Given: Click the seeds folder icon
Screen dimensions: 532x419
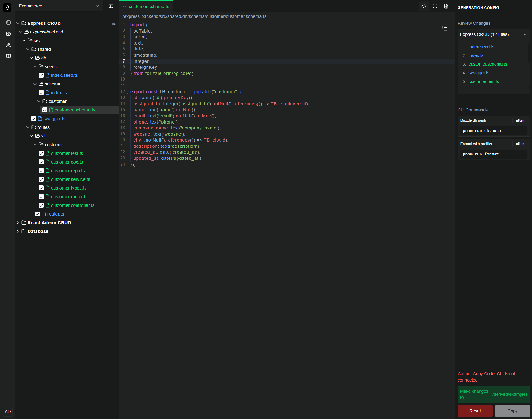Looking at the screenshot, I should coord(41,67).
